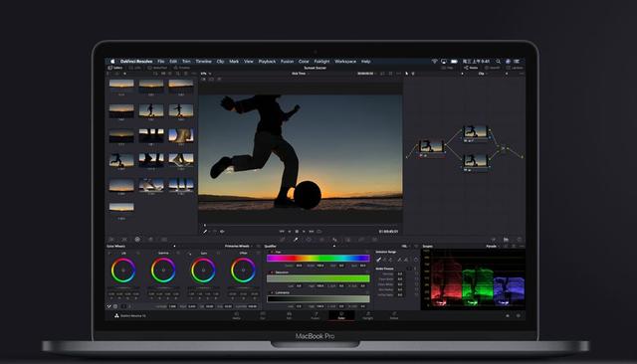The image size is (637, 364).
Task: Open the Primaries Wheels mode dropdown
Action: tap(239, 246)
